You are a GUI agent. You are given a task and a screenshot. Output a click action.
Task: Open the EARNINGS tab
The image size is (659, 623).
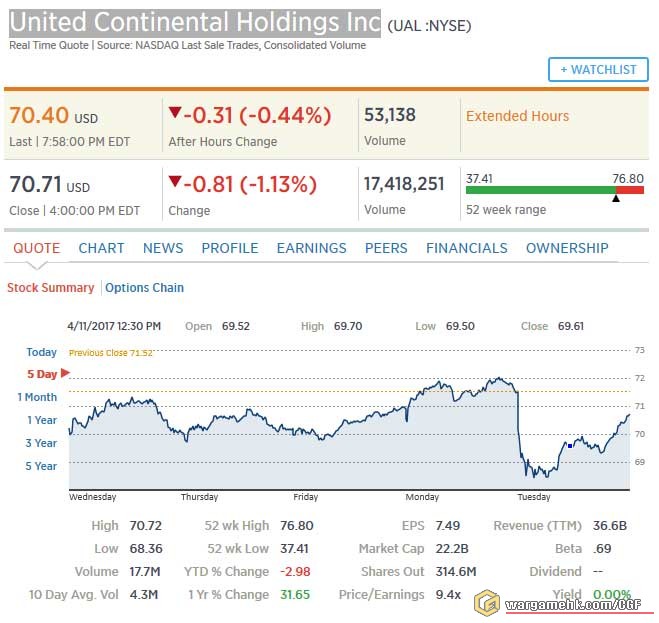point(311,248)
